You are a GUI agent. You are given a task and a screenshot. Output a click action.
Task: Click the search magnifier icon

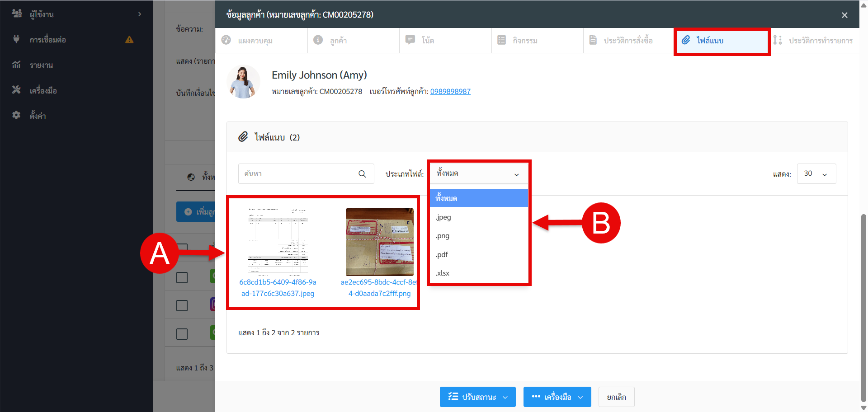coord(362,174)
